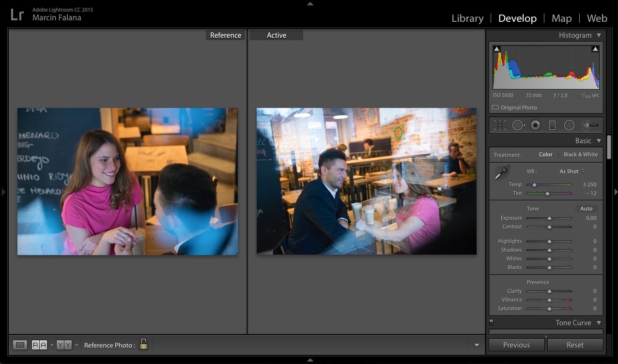Image resolution: width=618 pixels, height=364 pixels.
Task: Collapse the Basic panel
Action: 599,141
